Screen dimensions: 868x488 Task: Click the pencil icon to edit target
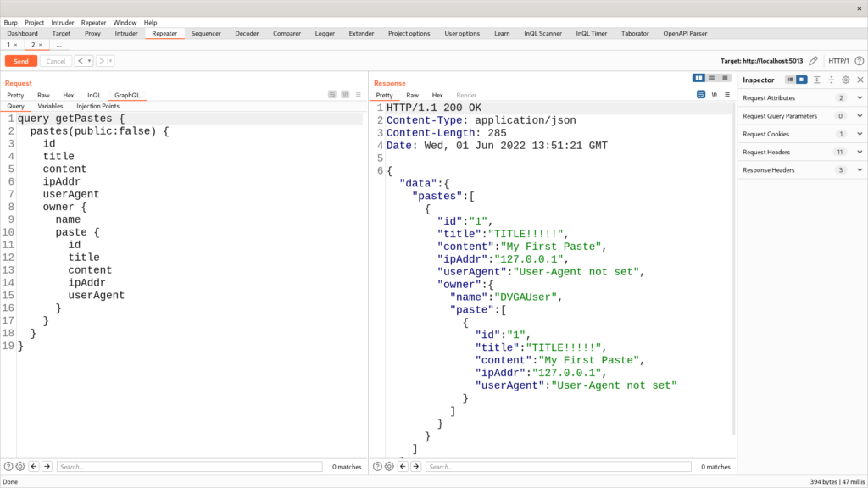(813, 61)
